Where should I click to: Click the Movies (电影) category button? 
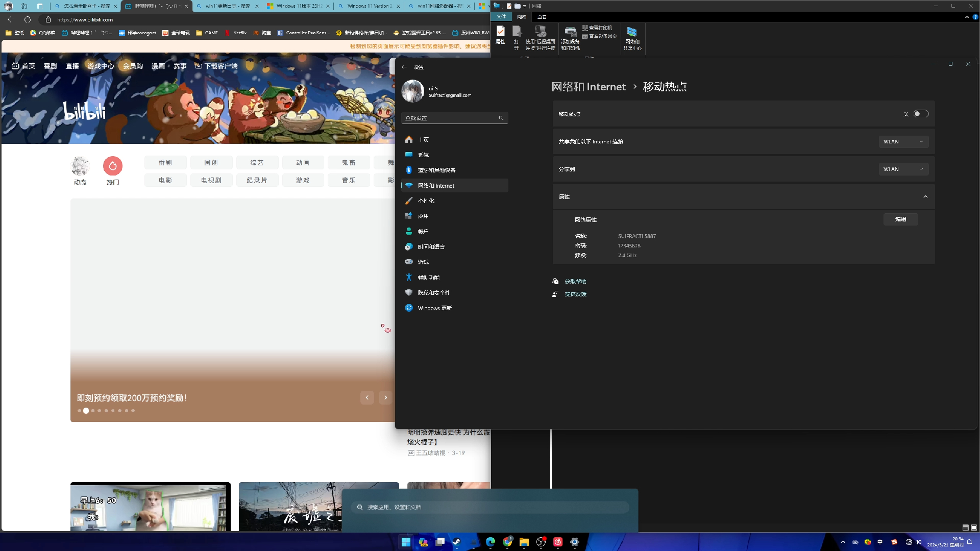165,180
